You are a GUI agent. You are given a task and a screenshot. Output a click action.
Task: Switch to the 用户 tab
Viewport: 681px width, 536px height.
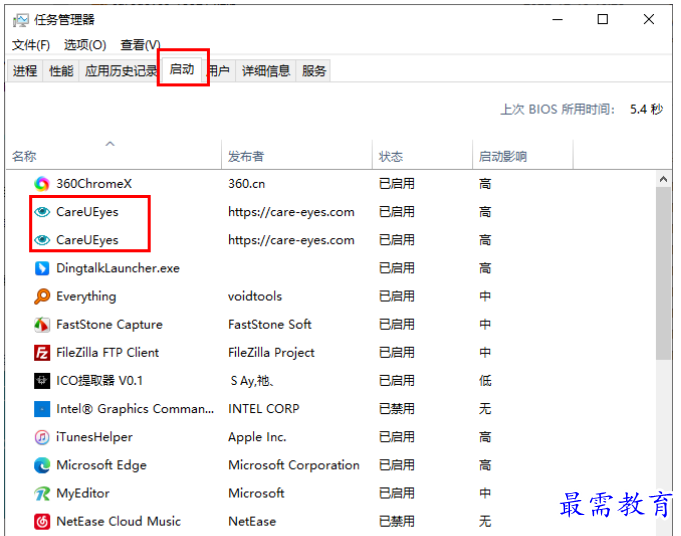219,71
